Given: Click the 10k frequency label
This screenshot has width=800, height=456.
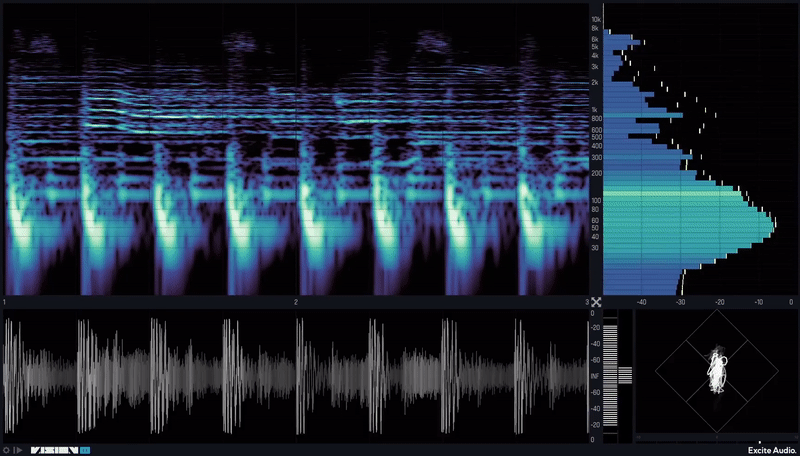Looking at the screenshot, I should pos(595,19).
